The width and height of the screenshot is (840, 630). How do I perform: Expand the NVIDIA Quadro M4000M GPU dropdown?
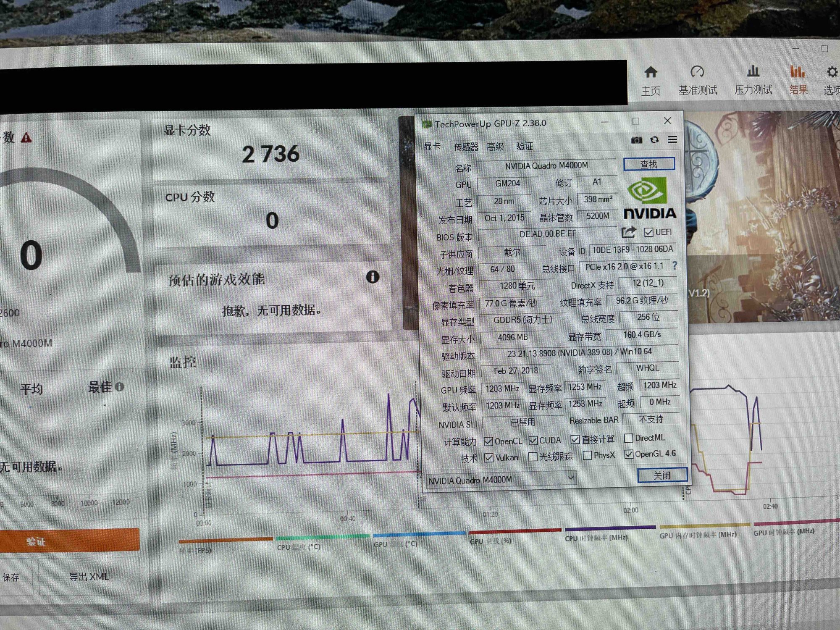pos(570,478)
